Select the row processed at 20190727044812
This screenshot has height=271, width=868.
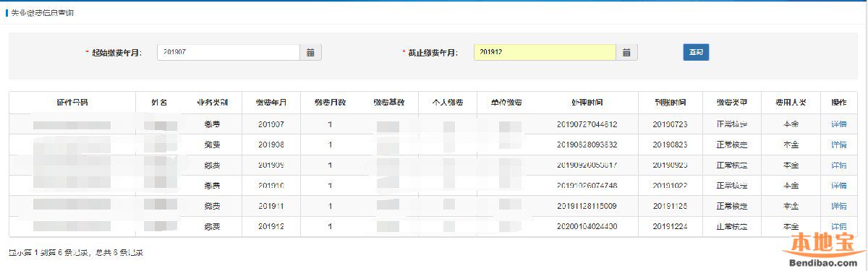click(x=433, y=124)
